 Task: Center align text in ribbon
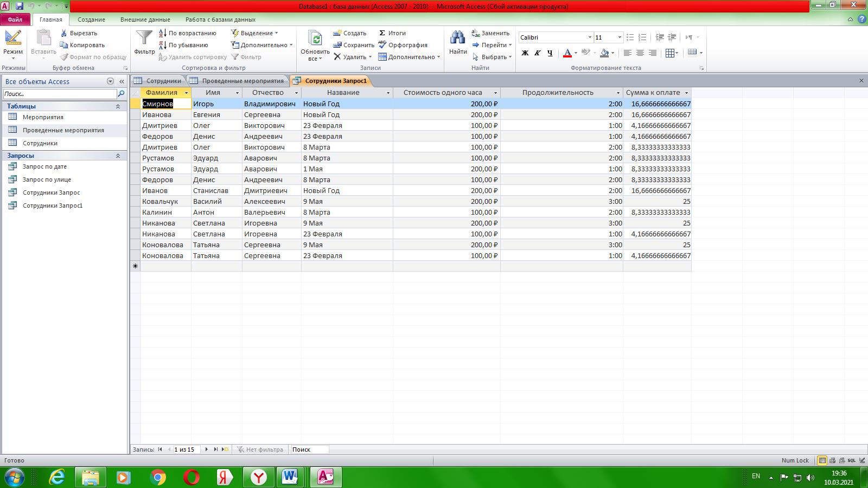[x=640, y=53]
